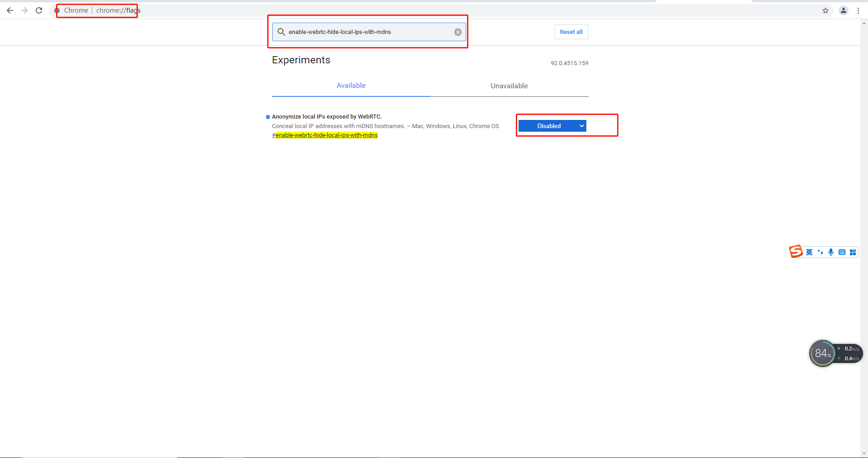Image resolution: width=868 pixels, height=458 pixels.
Task: Switch to the Unavailable tab
Action: coord(509,86)
